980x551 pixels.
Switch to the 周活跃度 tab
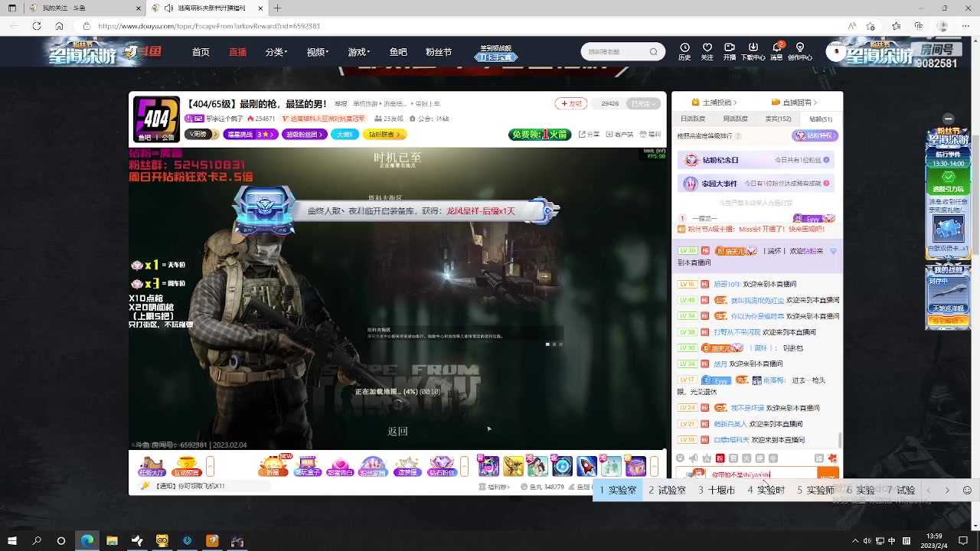pos(735,119)
